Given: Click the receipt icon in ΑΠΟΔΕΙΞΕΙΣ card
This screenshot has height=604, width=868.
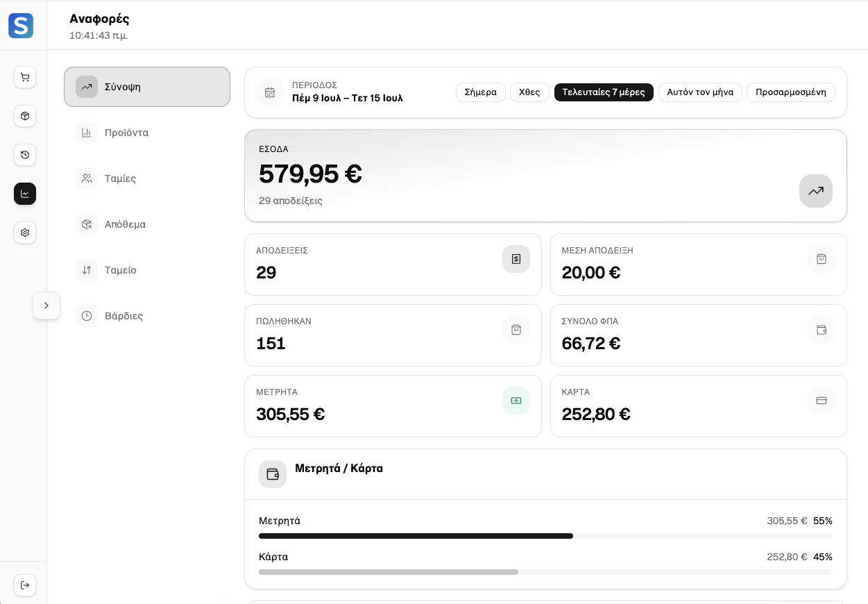Looking at the screenshot, I should (516, 259).
